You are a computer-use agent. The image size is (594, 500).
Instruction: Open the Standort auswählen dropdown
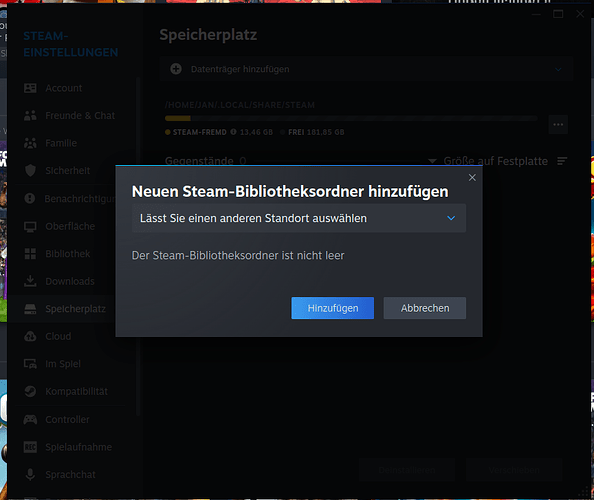pyautogui.click(x=299, y=218)
